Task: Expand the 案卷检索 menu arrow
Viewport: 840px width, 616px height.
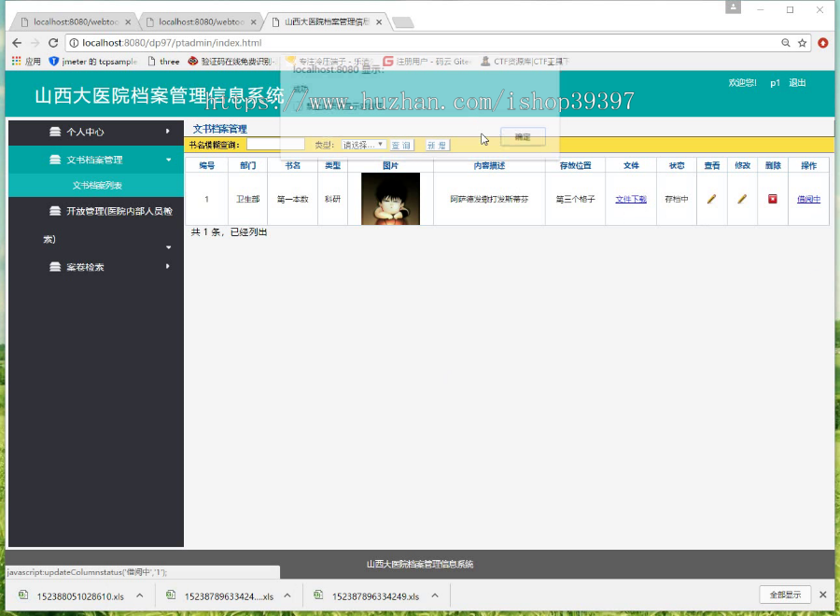Action: [x=168, y=266]
